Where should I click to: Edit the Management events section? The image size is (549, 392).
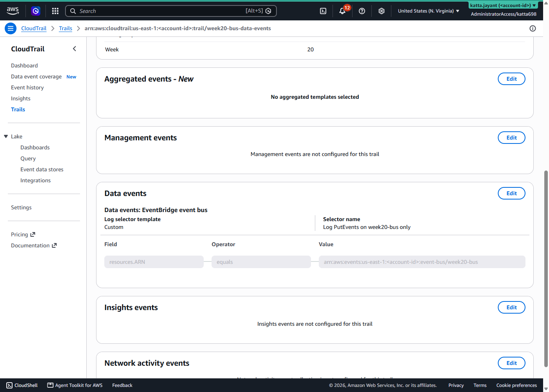pos(511,138)
